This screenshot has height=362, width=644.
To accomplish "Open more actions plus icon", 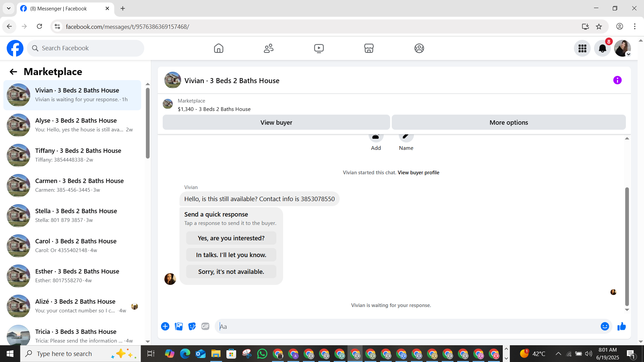I will (x=165, y=326).
